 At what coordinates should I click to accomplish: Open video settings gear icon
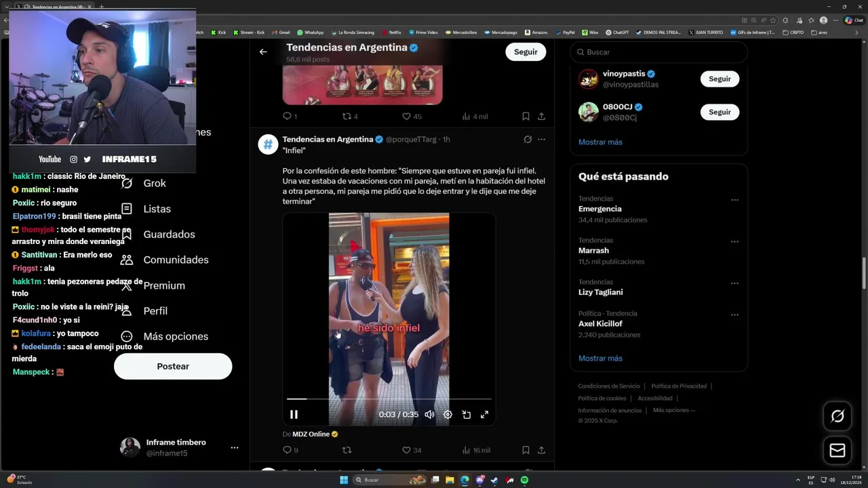pos(448,414)
